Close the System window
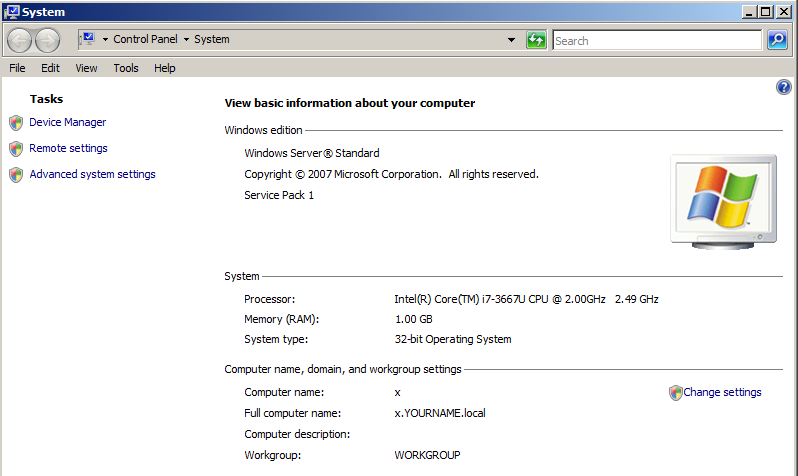 coord(784,12)
